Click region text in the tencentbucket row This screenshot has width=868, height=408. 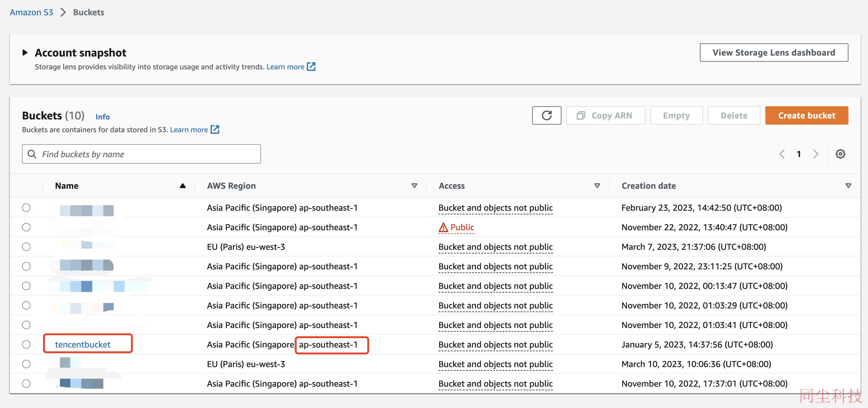[282, 344]
